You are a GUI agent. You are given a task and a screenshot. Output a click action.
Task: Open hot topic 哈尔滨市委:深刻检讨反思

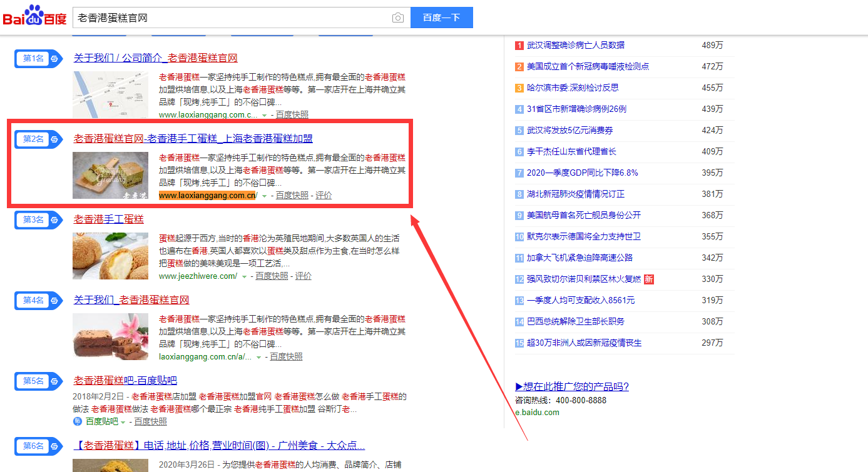[573, 88]
